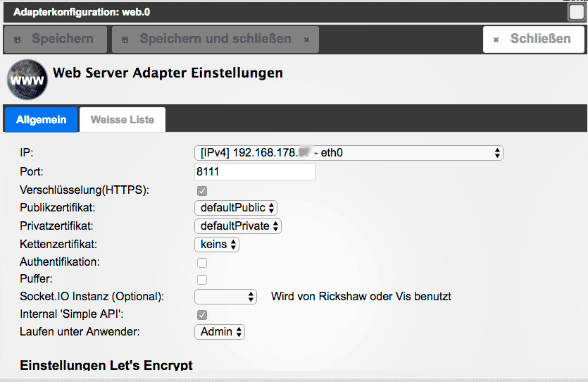588x382 pixels.
Task: Click the square button in the title bar corner
Action: click(577, 12)
